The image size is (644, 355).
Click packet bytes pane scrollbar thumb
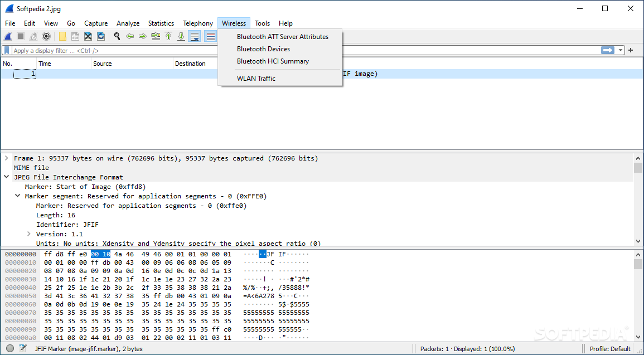638,264
